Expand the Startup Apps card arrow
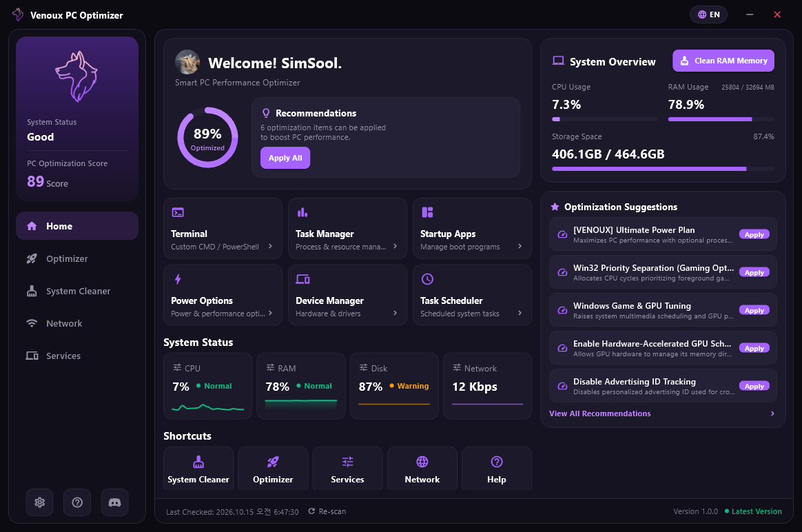 pyautogui.click(x=520, y=246)
